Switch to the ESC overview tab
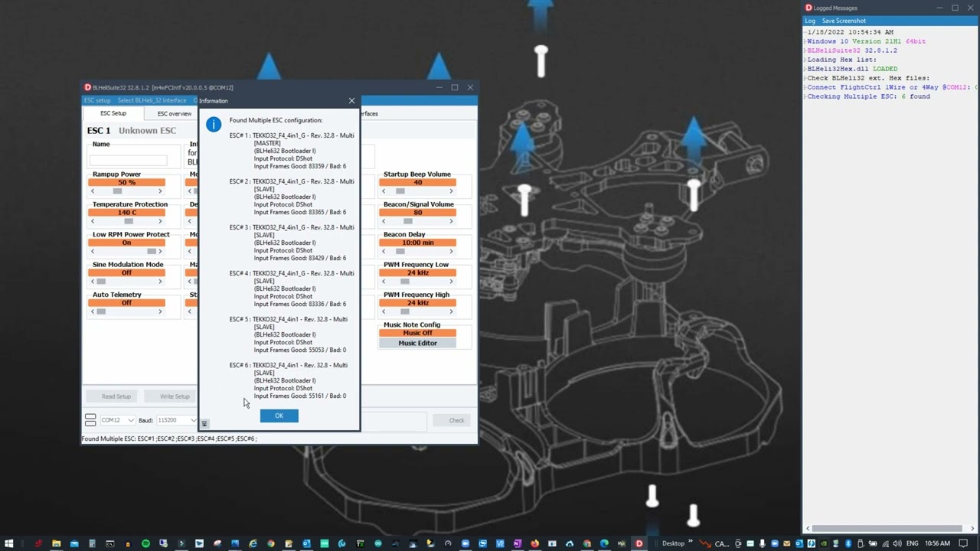980x551 pixels. (x=175, y=113)
